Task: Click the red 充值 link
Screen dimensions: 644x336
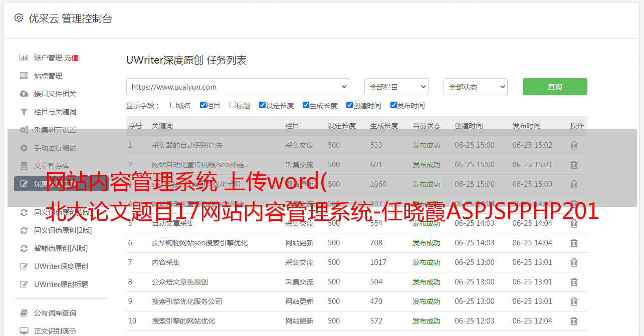Action: (x=71, y=58)
